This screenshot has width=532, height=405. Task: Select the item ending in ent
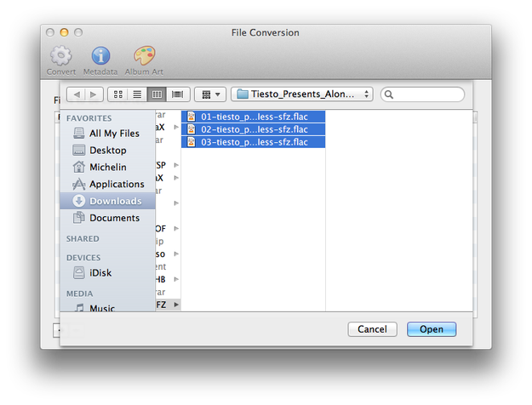tap(168, 266)
